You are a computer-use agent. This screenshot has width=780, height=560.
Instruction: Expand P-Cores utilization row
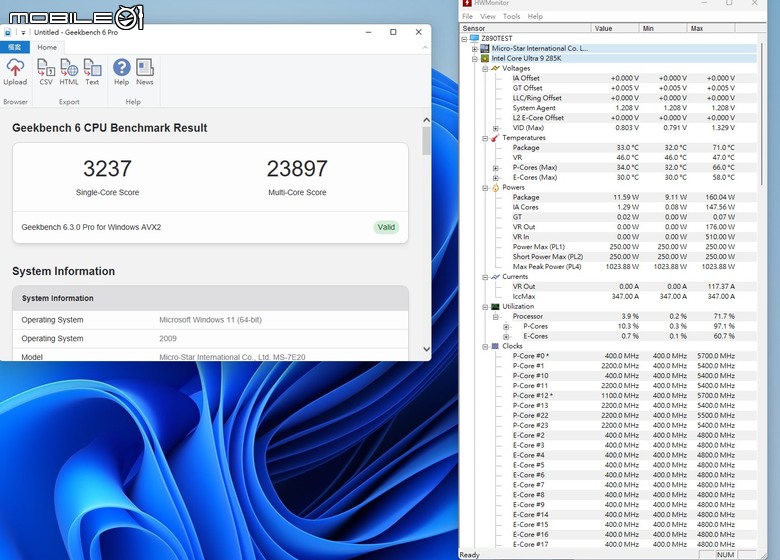506,327
